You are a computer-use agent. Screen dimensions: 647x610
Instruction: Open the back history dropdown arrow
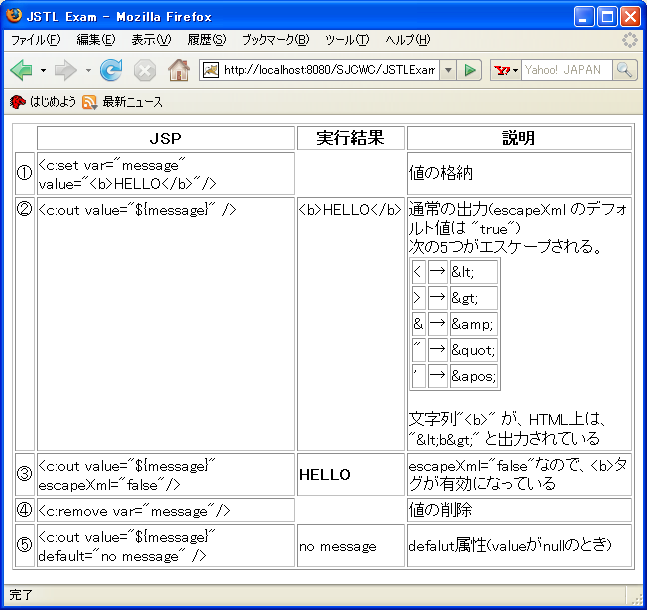coord(43,70)
